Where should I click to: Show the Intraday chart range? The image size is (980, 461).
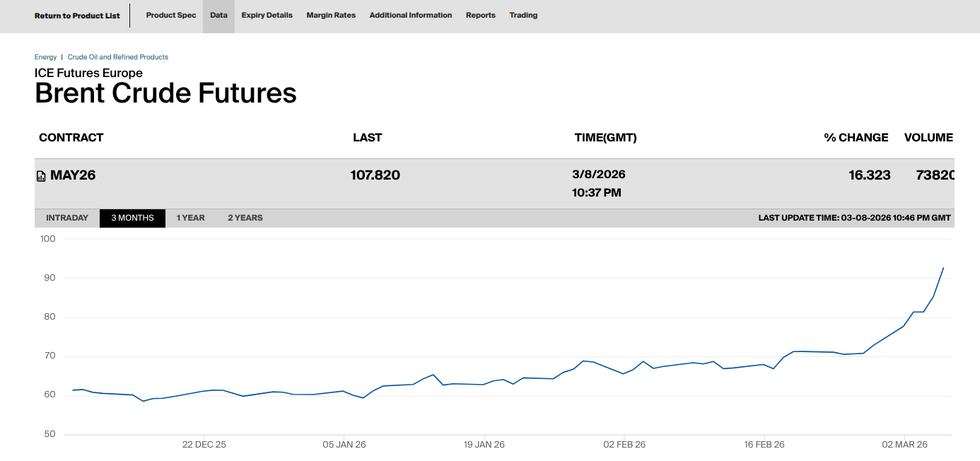pyautogui.click(x=67, y=218)
